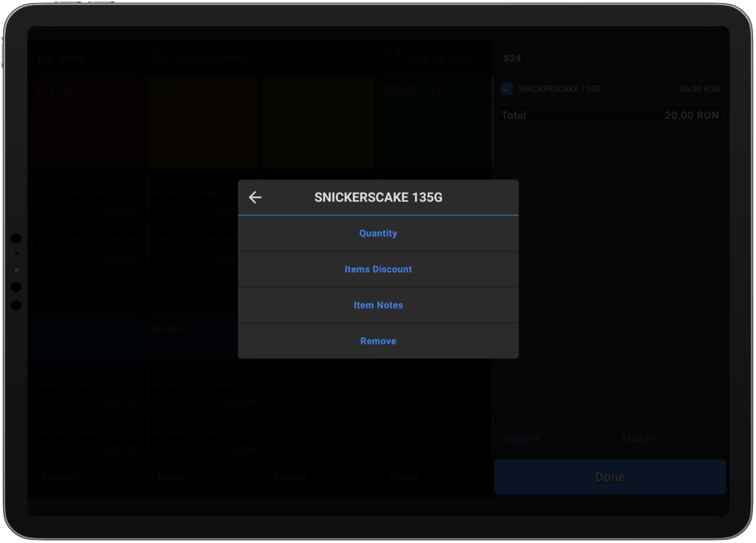Screen dimensions: 756x543
Task: Click the Done button
Action: [x=610, y=477]
